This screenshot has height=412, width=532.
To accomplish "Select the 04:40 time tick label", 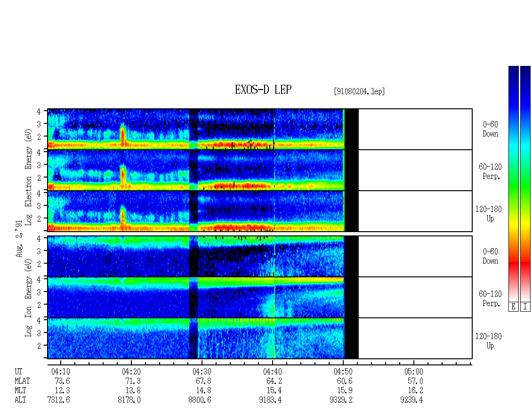I will pyautogui.click(x=273, y=372).
